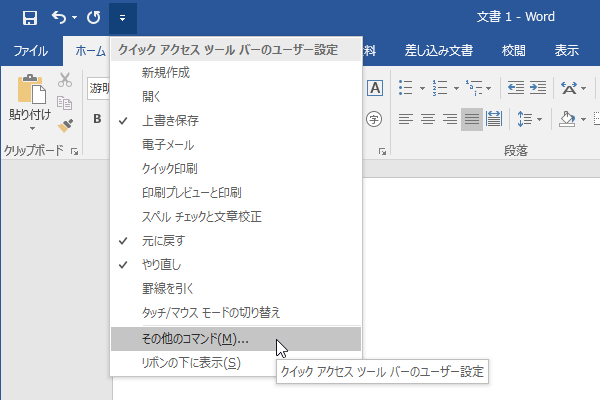
Task: Enable スペル チェックと文章校正 menu option
Action: [236, 217]
